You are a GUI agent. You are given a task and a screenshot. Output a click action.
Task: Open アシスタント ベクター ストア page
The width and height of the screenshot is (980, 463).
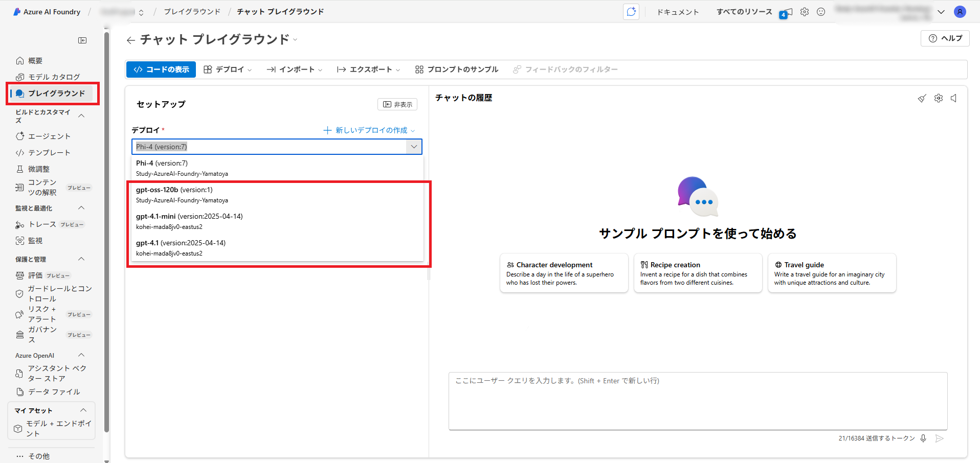tap(51, 373)
